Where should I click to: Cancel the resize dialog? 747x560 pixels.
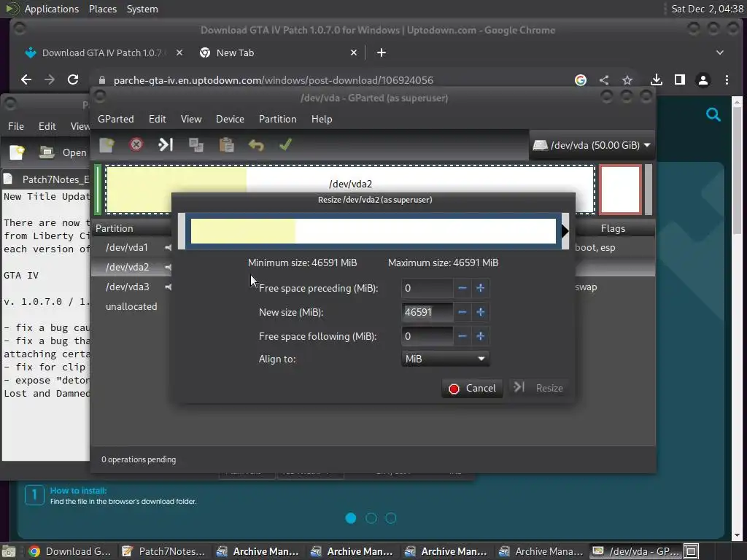tap(472, 389)
